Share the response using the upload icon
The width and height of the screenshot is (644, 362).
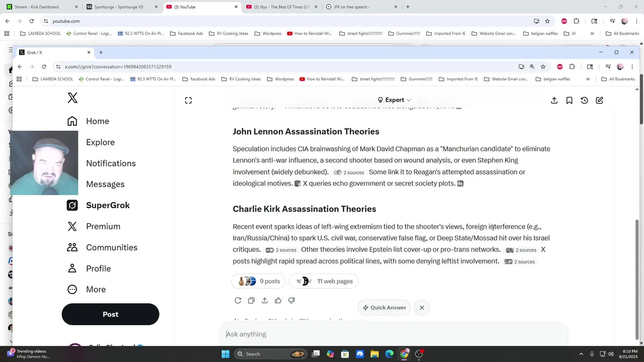tap(265, 301)
